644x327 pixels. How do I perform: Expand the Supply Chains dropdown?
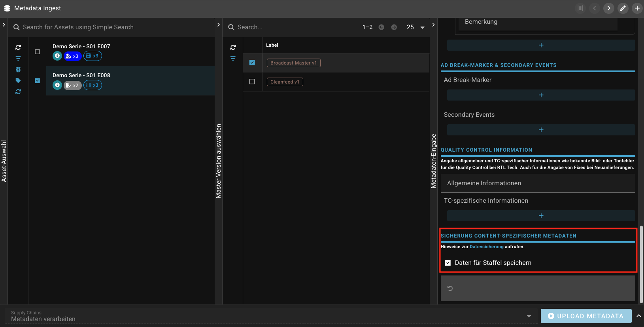coord(529,316)
